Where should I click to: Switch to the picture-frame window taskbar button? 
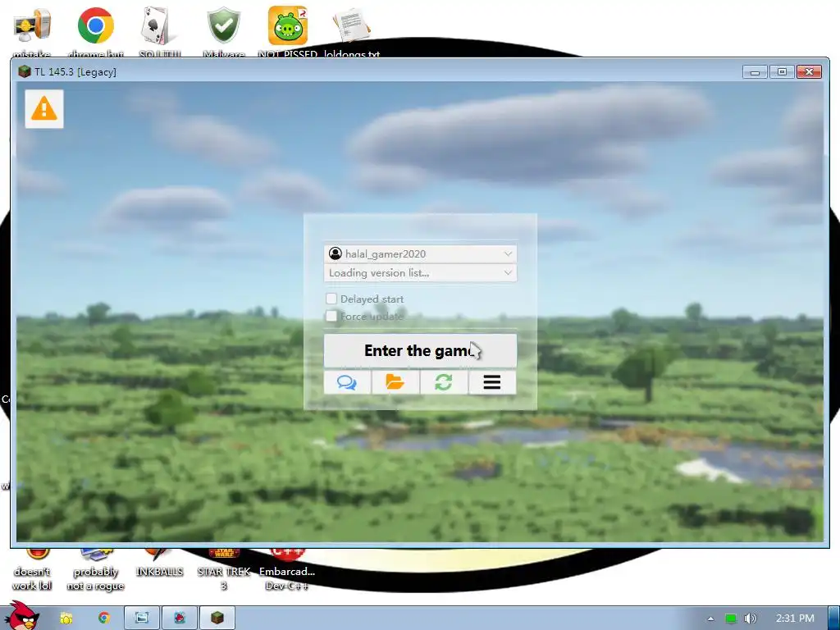tap(142, 619)
